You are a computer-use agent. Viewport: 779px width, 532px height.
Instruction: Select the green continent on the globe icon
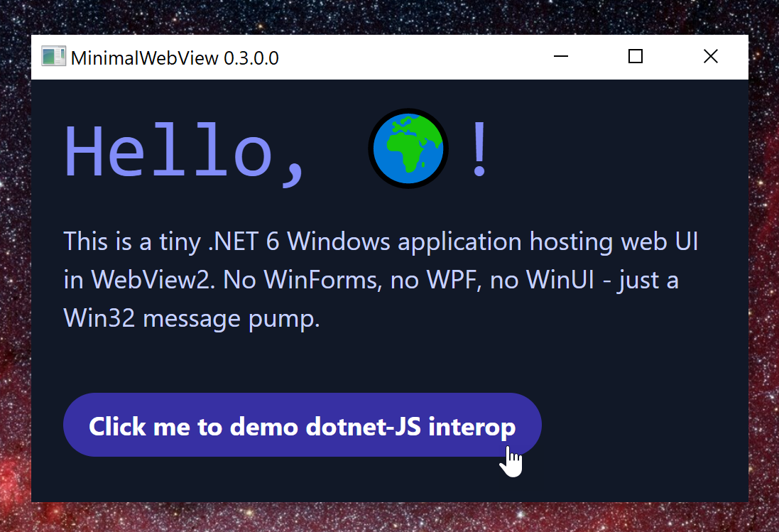tap(408, 153)
